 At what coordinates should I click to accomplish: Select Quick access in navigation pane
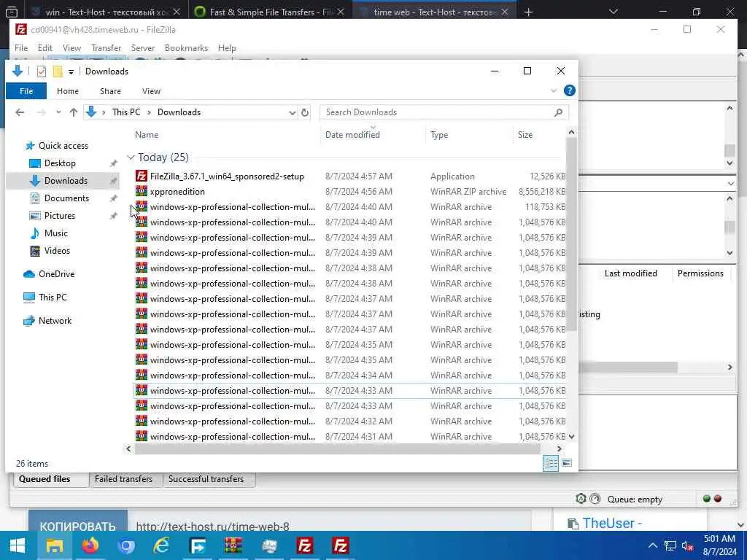(x=63, y=146)
